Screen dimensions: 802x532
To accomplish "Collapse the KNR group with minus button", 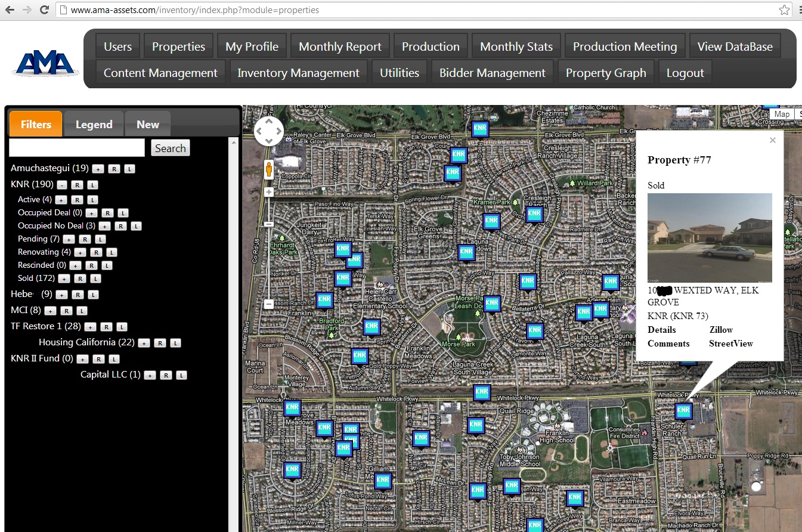I will [62, 185].
